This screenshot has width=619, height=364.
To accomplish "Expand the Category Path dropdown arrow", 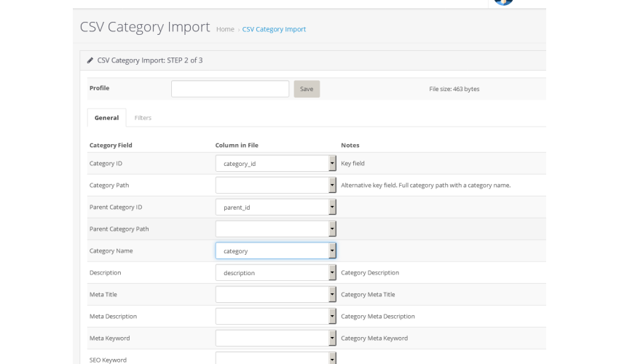I will point(332,185).
